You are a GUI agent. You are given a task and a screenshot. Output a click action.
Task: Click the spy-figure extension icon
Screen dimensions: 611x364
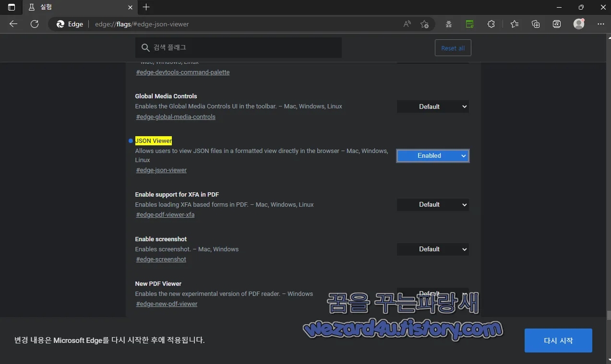click(x=449, y=24)
